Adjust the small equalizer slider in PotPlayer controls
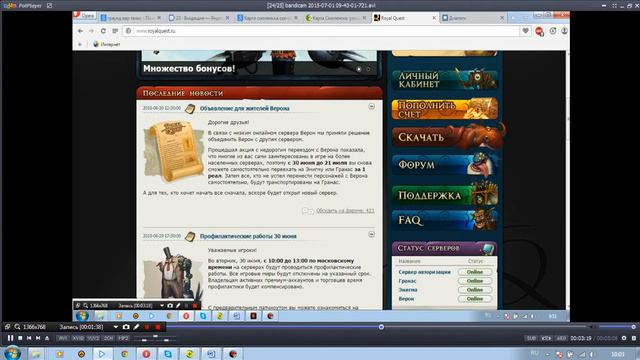This screenshot has height=360, width=640. click(155, 337)
